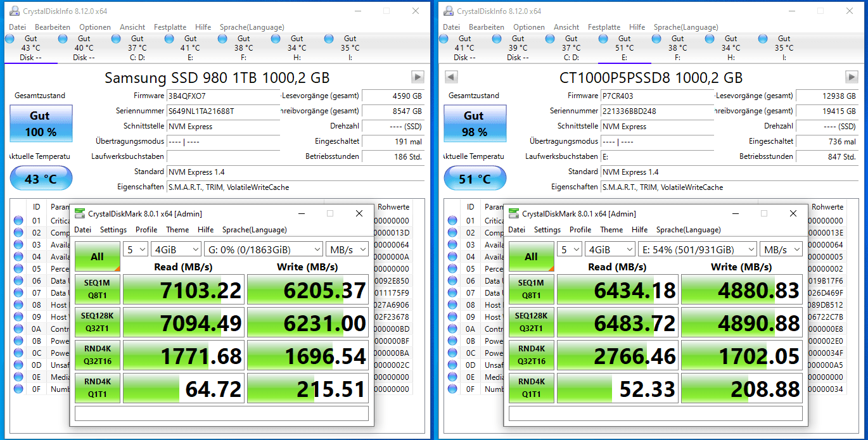Image resolution: width=868 pixels, height=440 pixels.
Task: Click RND4K Q1T1 write result 215.51
Action: [308, 388]
